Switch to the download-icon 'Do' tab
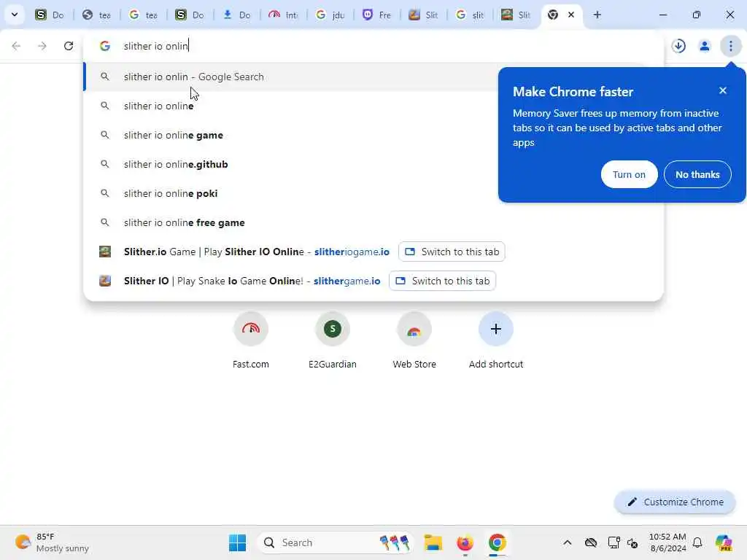747x560 pixels. click(236, 15)
